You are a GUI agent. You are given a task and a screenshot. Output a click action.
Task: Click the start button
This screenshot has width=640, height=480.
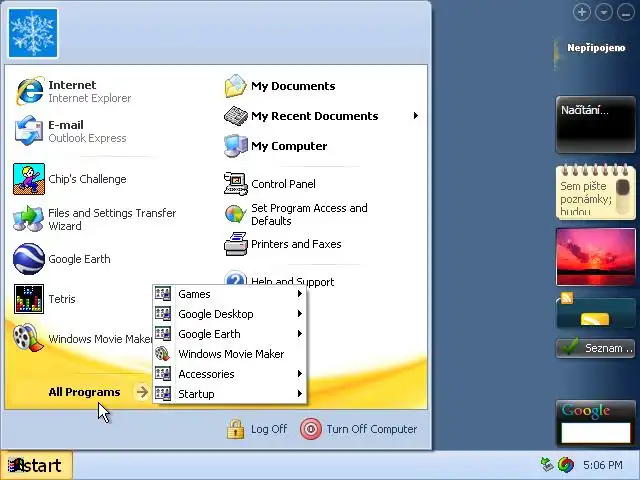coord(37,465)
